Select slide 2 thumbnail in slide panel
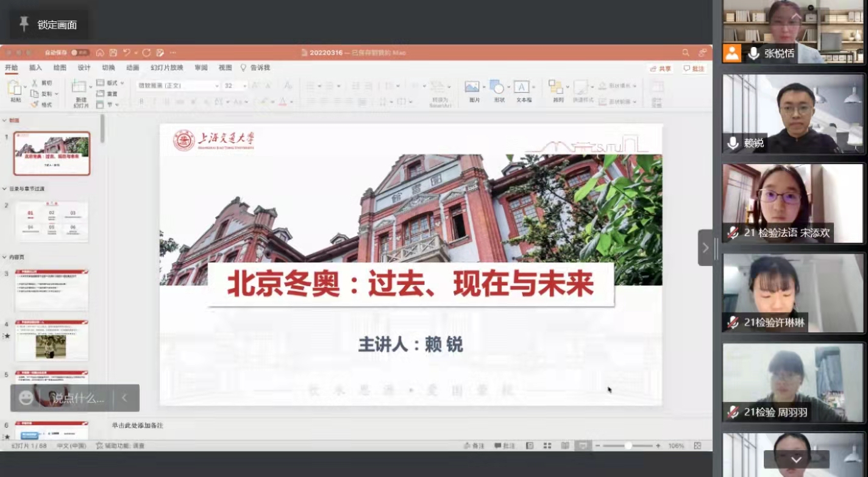Screen dimensions: 868x477 tap(52, 221)
